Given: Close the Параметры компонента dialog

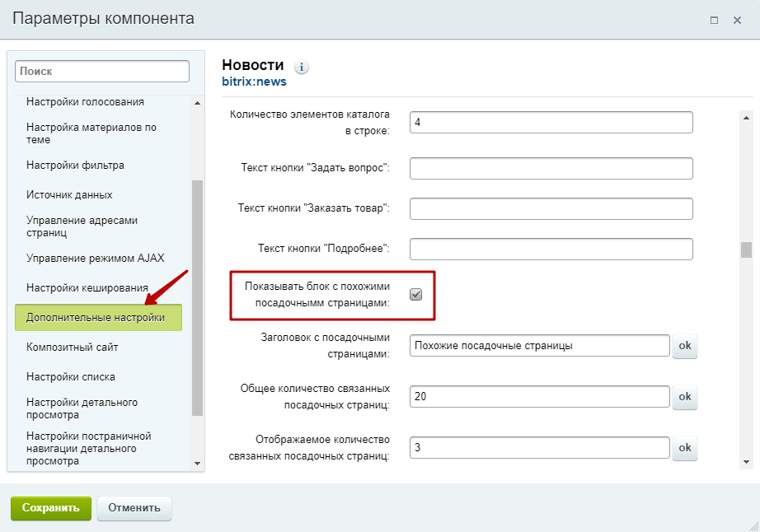Looking at the screenshot, I should click(737, 21).
